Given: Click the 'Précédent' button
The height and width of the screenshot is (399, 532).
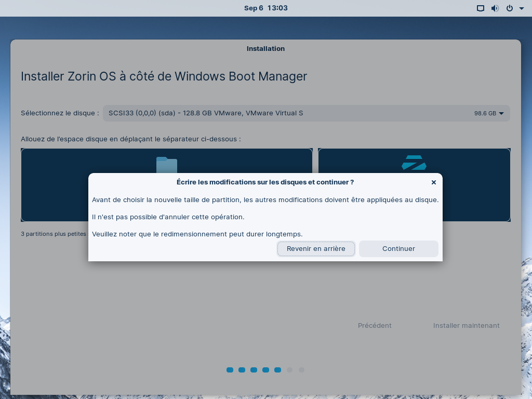Looking at the screenshot, I should click(x=375, y=326).
